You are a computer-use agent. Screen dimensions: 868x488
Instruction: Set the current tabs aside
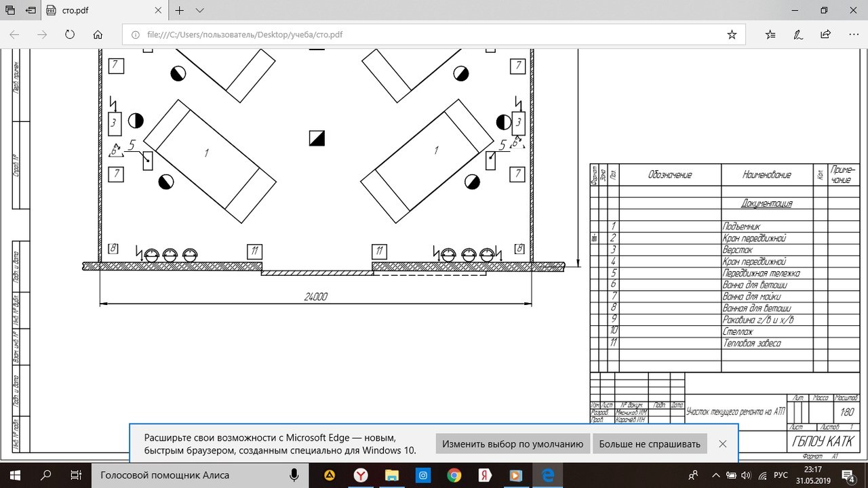tap(31, 11)
